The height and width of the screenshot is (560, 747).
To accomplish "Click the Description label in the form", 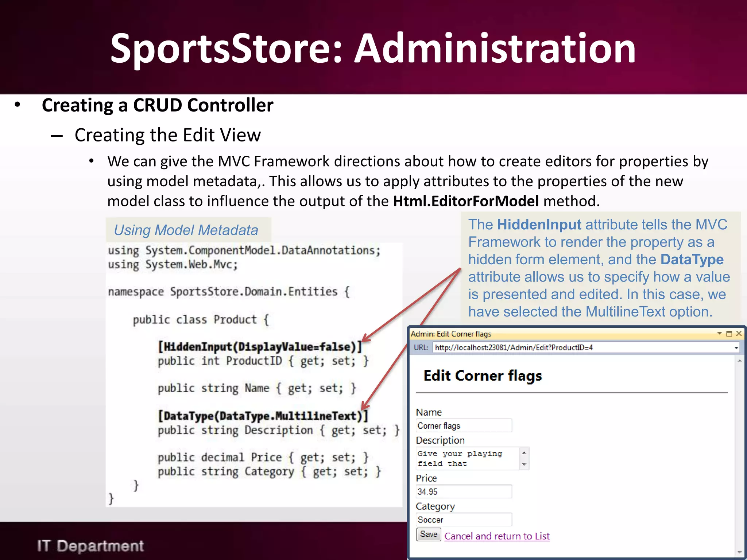I will point(440,440).
